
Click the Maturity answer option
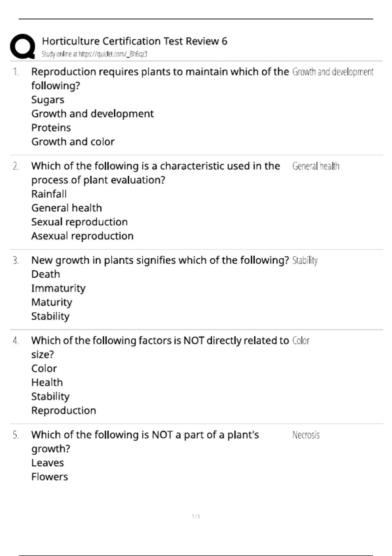coord(52,303)
